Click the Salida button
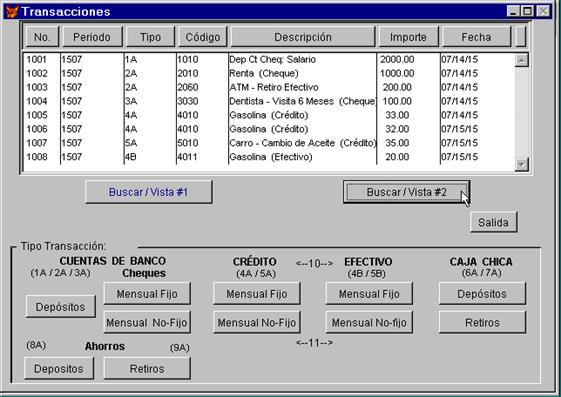Viewport: 561px width, 397px height. [x=493, y=222]
